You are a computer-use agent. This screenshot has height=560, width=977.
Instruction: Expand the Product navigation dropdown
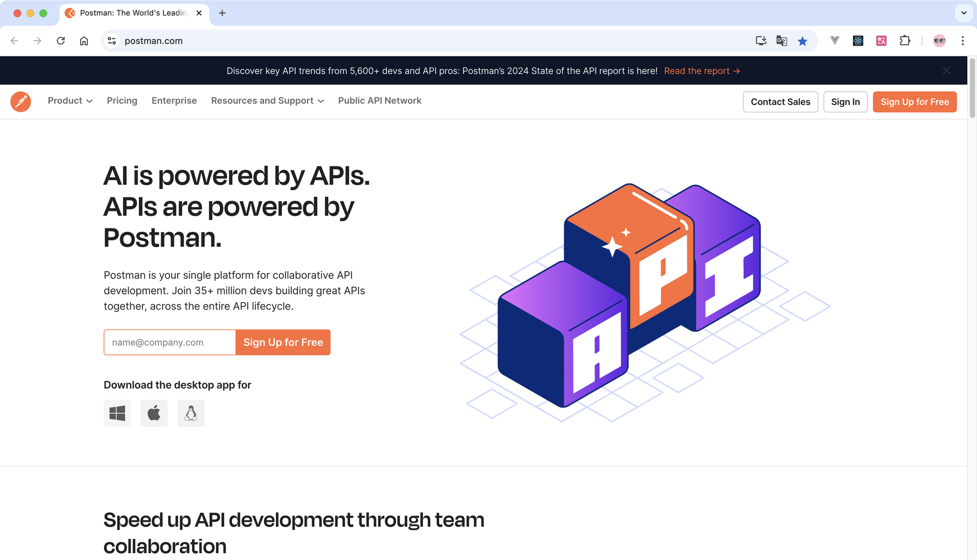point(70,101)
